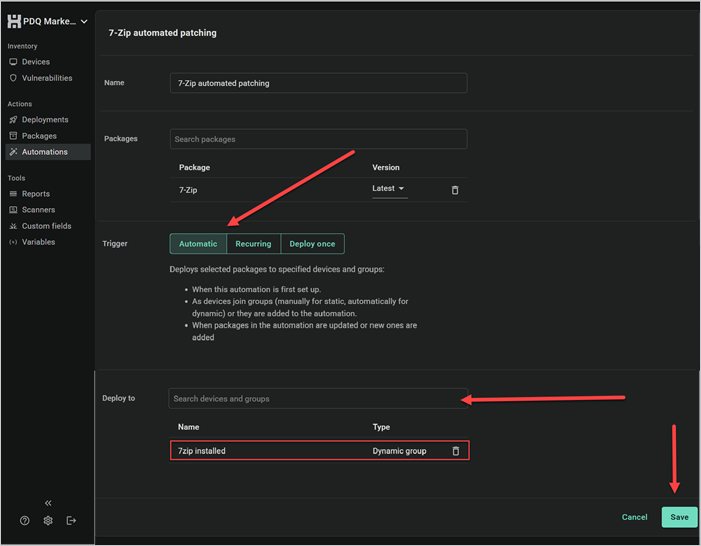The image size is (701, 546).
Task: Click the Search packages field
Action: (x=318, y=139)
